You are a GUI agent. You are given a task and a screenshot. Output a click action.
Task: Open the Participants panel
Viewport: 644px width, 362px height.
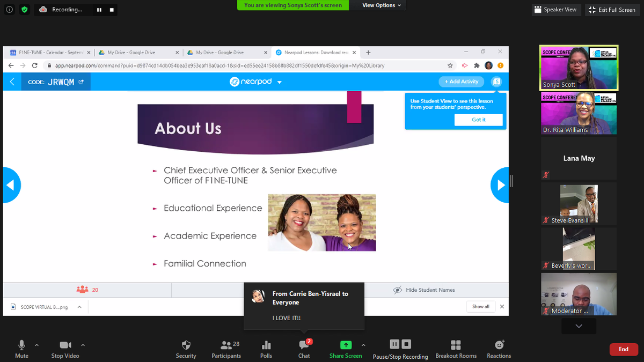coord(226,349)
